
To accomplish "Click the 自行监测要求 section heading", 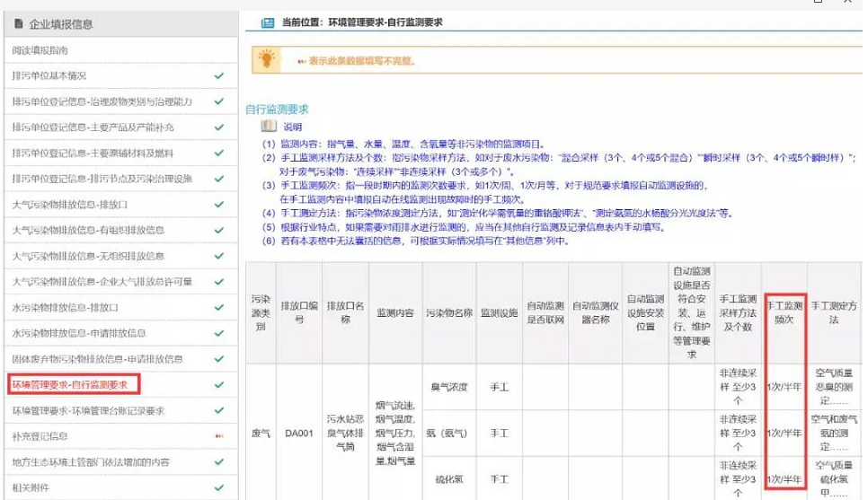I will 277,109.
